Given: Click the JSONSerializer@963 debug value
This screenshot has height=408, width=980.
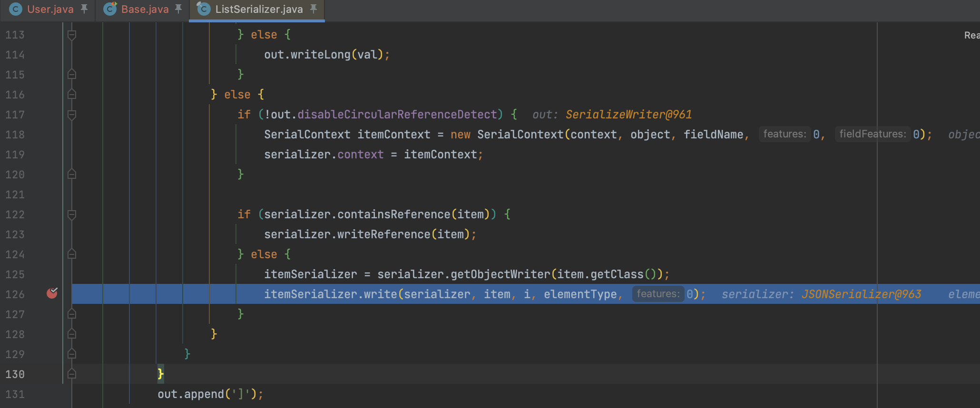Looking at the screenshot, I should pyautogui.click(x=861, y=294).
